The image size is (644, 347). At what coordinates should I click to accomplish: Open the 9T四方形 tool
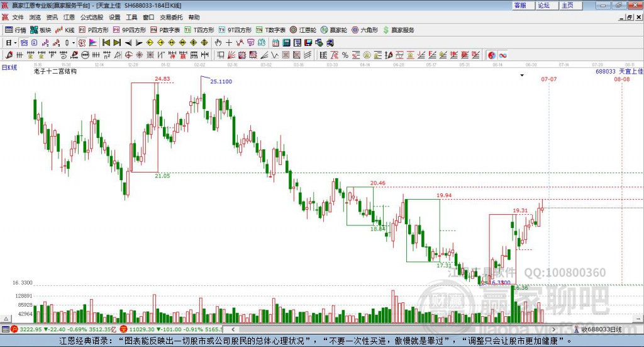point(235,30)
